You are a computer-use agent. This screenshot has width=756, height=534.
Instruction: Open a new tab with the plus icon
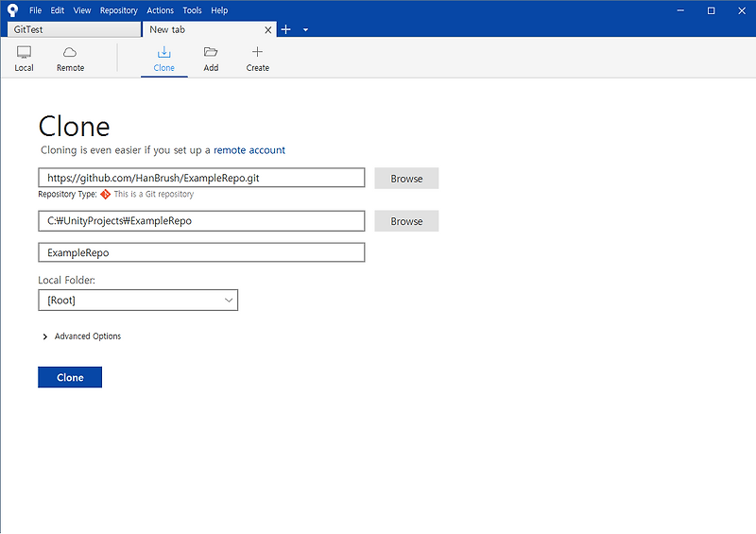pyautogui.click(x=286, y=29)
